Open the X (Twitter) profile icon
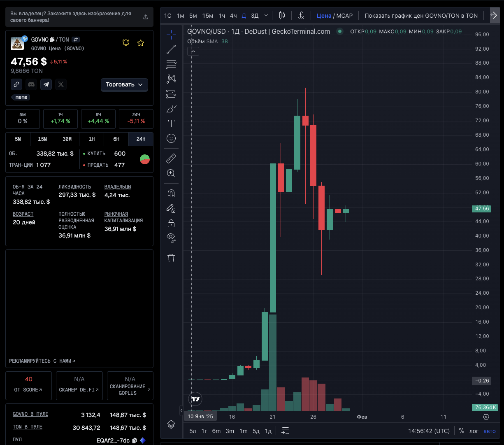The height and width of the screenshot is (445, 504). 61,84
